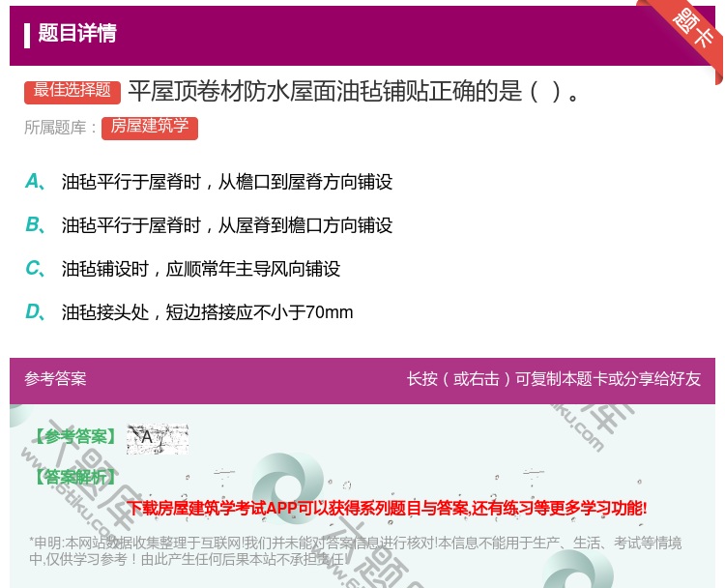Open the 房屋建筑学 question bank link
This screenshot has height=588, width=725.
[x=150, y=128]
